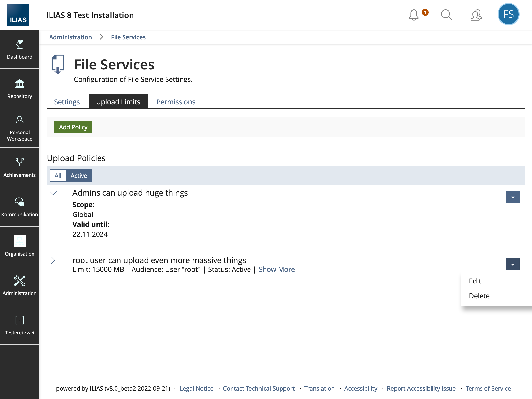Switch to the Permissions tab
Screen dimensions: 532x399
click(176, 102)
